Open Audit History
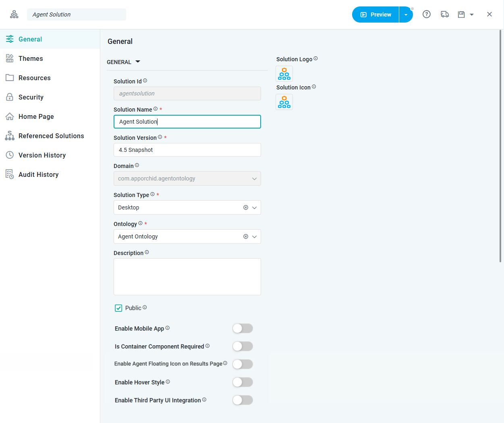Image resolution: width=504 pixels, height=423 pixels. [50, 174]
